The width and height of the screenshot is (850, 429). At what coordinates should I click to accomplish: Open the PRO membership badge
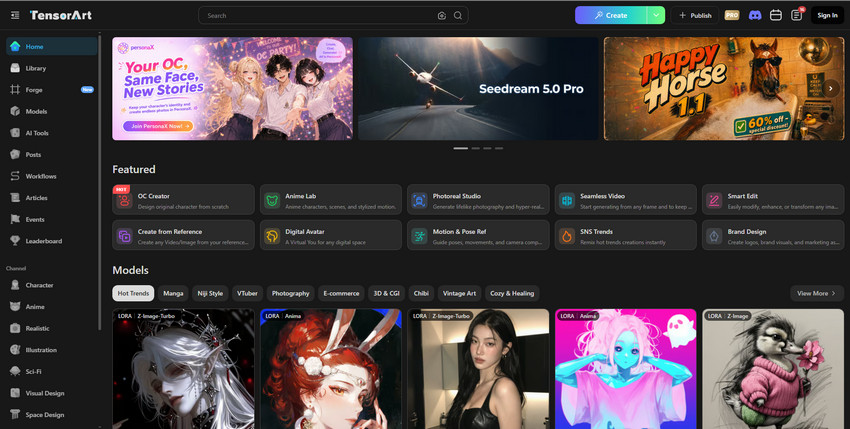coord(732,15)
